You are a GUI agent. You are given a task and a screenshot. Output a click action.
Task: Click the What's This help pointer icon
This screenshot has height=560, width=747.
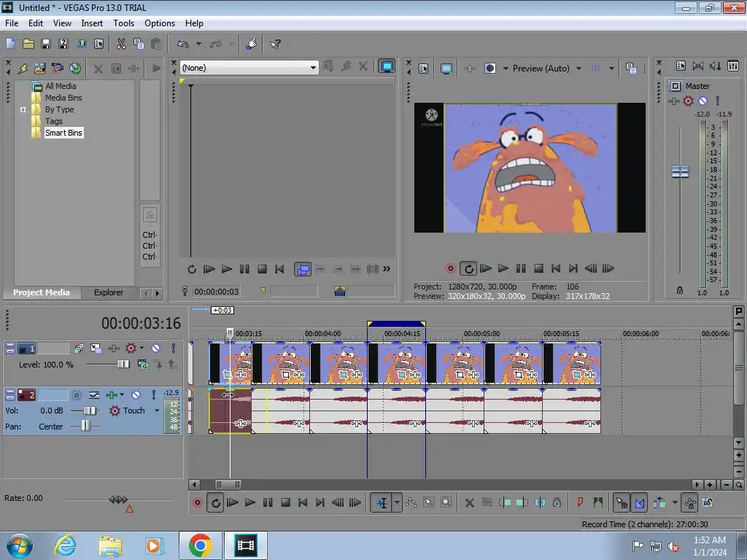tap(275, 44)
